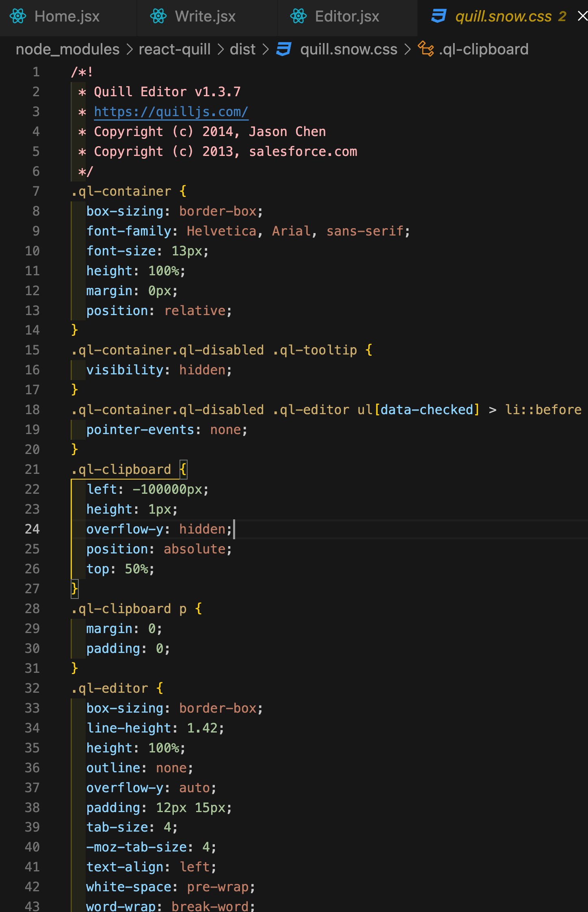Click '.ql-container.ql-disabled .ql-tooltip' selector
The height and width of the screenshot is (912, 588).
(x=214, y=350)
